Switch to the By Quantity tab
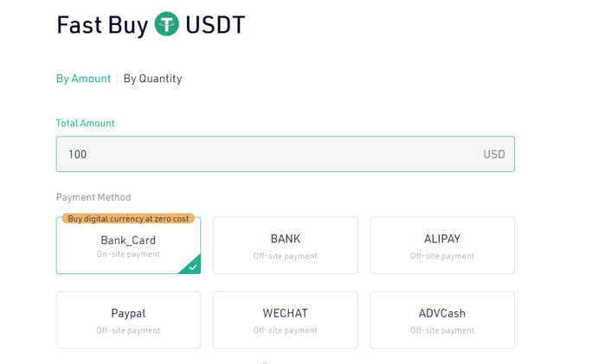 152,79
